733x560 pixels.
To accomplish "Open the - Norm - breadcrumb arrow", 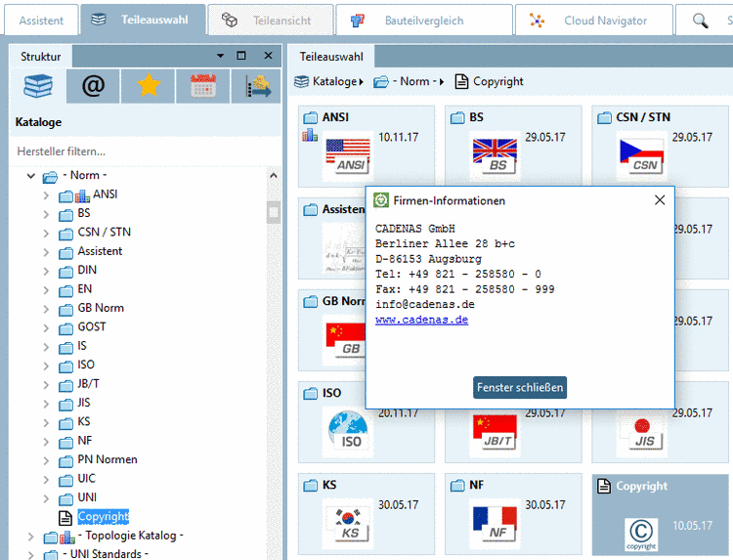I will coord(442,82).
